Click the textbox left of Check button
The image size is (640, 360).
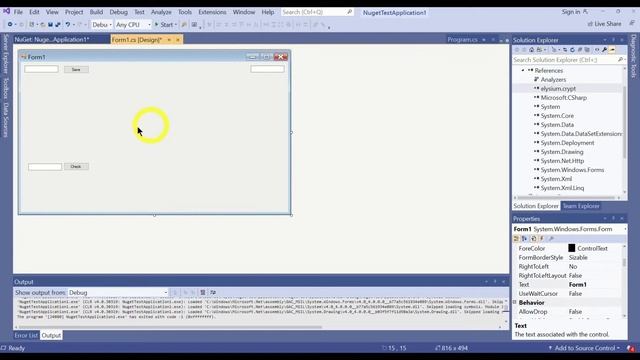click(x=45, y=167)
